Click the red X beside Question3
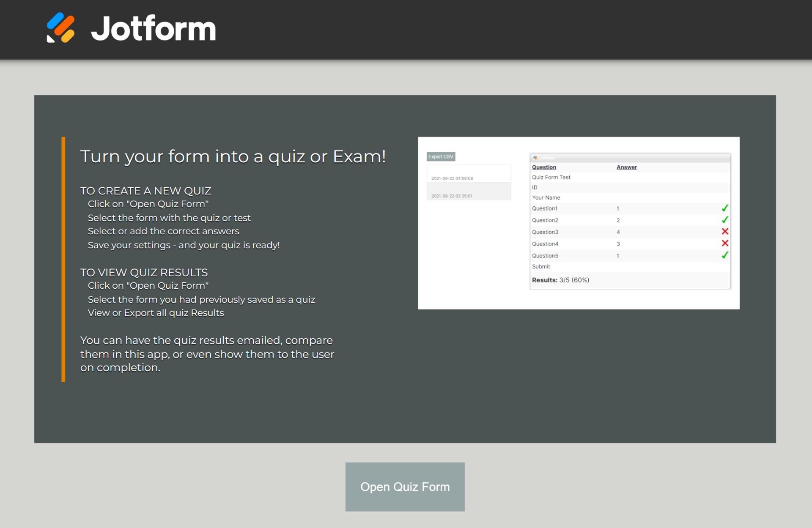The width and height of the screenshot is (812, 528). pos(724,232)
